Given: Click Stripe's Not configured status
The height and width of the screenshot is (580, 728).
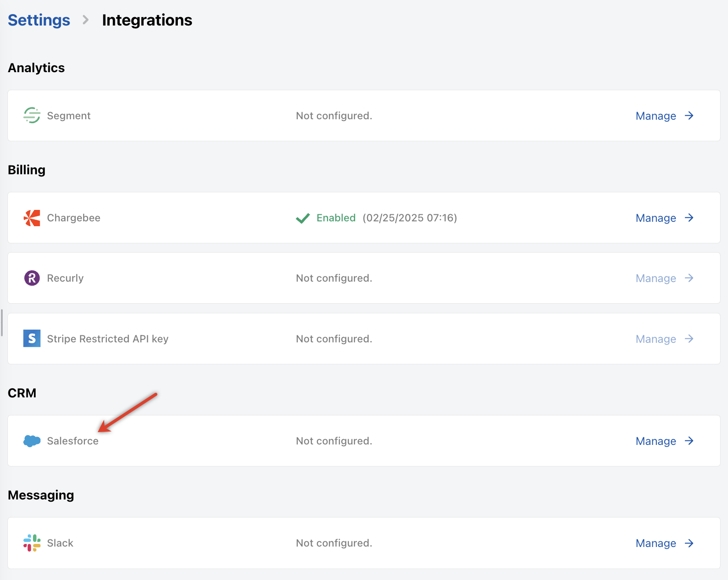Looking at the screenshot, I should (x=334, y=339).
